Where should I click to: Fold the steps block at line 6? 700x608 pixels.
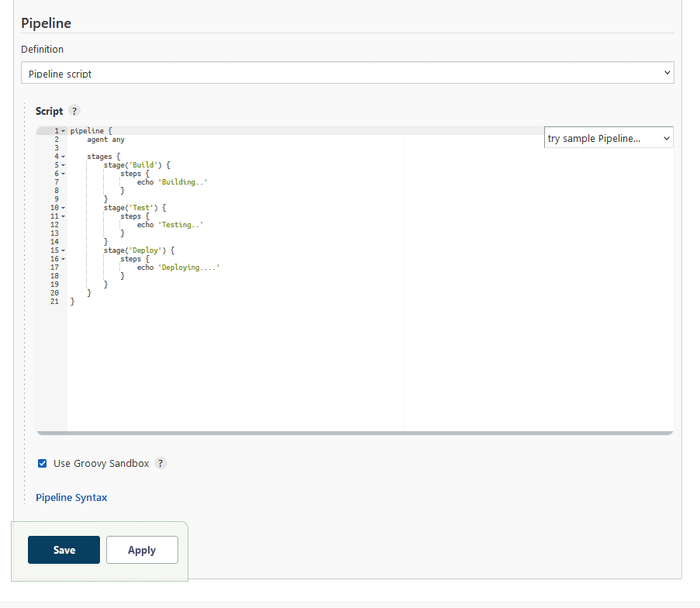[64, 174]
